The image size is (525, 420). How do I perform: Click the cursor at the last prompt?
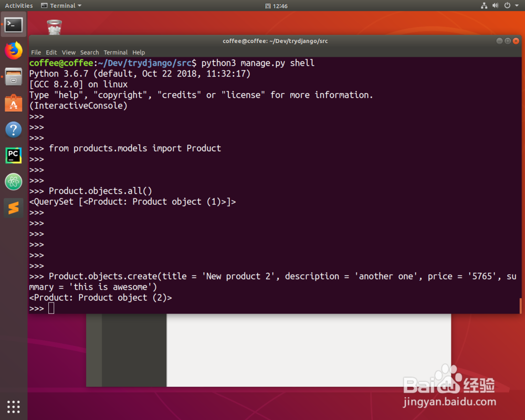click(51, 308)
